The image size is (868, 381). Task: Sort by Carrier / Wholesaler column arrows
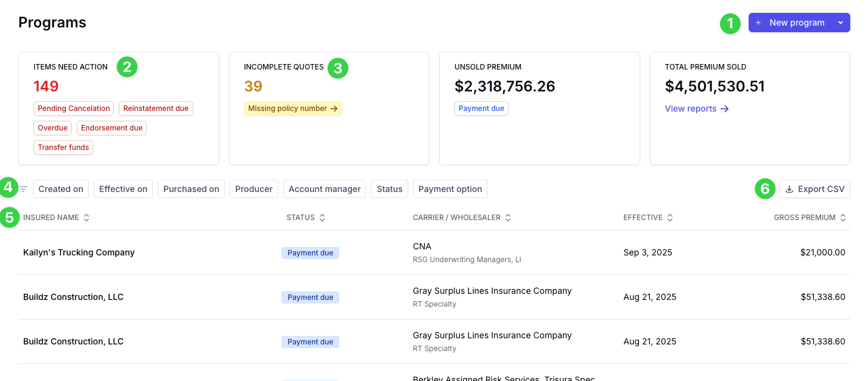coord(508,218)
